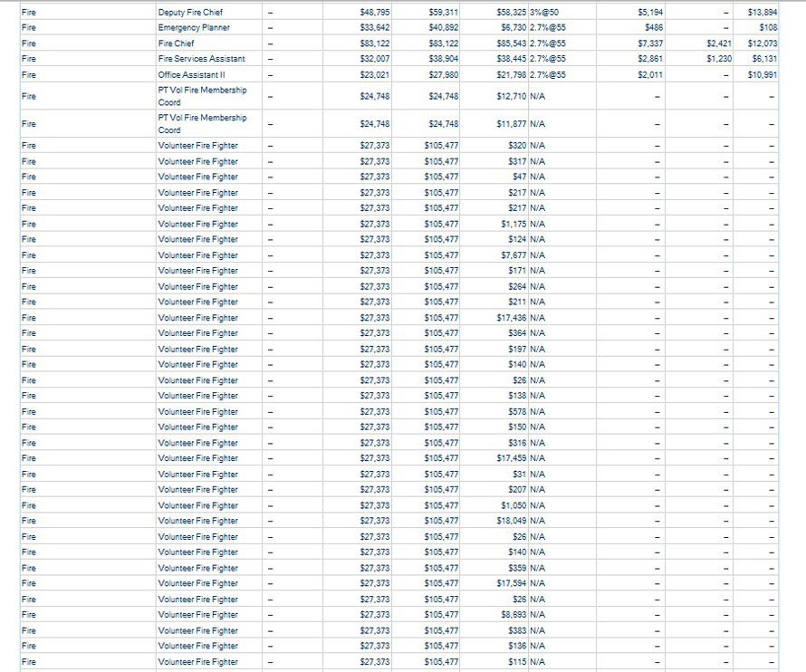The image size is (806, 672).
Task: Select the $23,021 Office Assistant II minimum
Action: (375, 74)
